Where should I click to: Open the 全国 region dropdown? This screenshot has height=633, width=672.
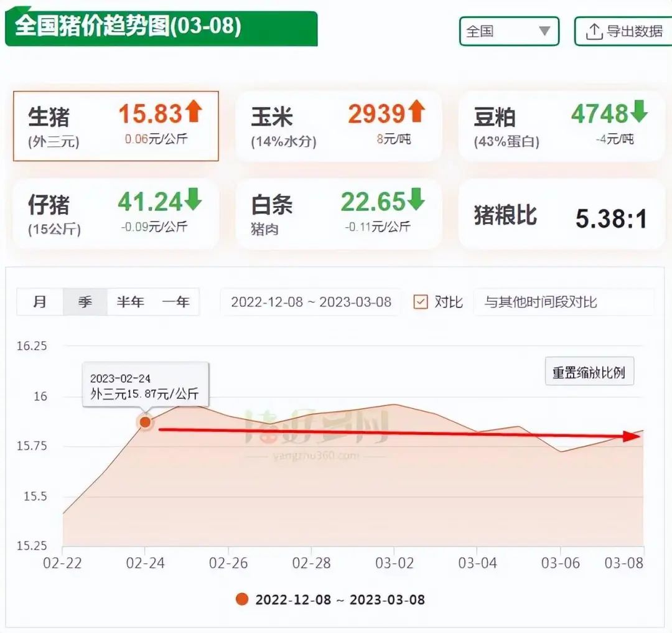(x=509, y=31)
